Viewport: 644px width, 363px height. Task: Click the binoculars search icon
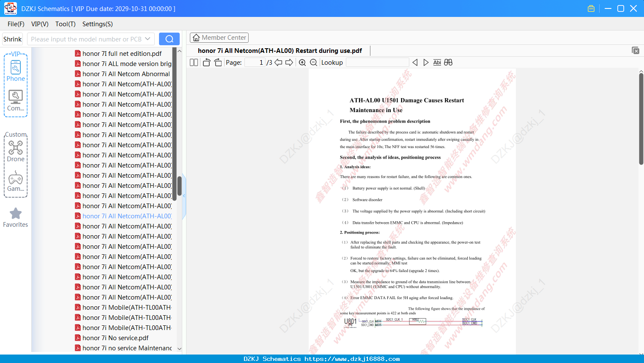(x=448, y=63)
